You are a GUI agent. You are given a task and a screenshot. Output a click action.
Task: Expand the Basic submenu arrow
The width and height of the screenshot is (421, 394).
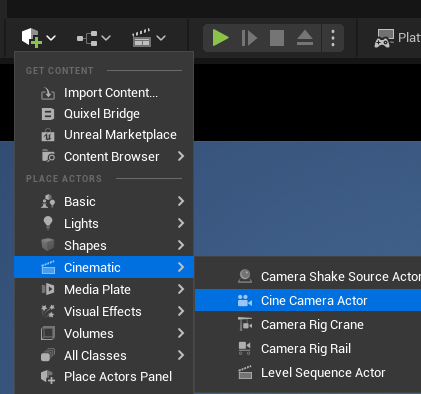tap(181, 201)
